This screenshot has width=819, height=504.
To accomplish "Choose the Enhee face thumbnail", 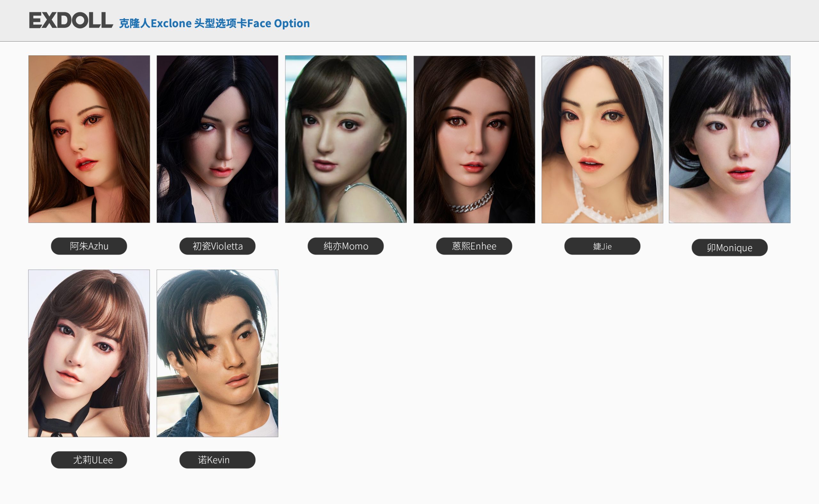I will [474, 139].
